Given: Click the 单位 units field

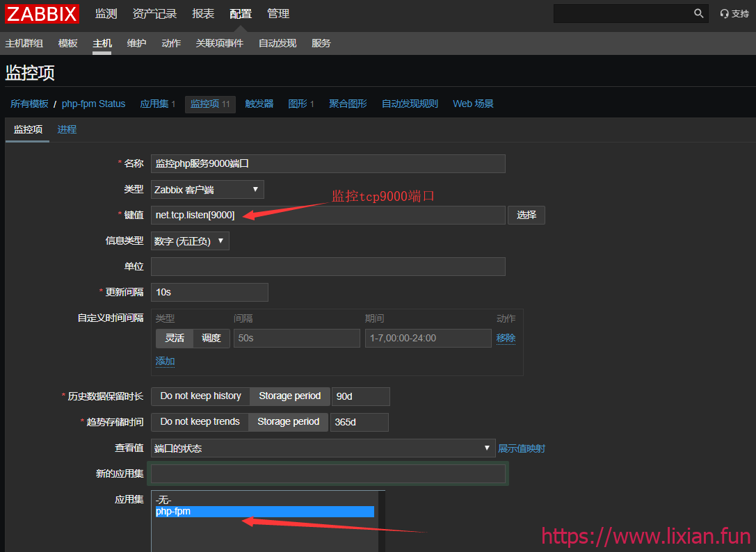Looking at the screenshot, I should tap(328, 266).
